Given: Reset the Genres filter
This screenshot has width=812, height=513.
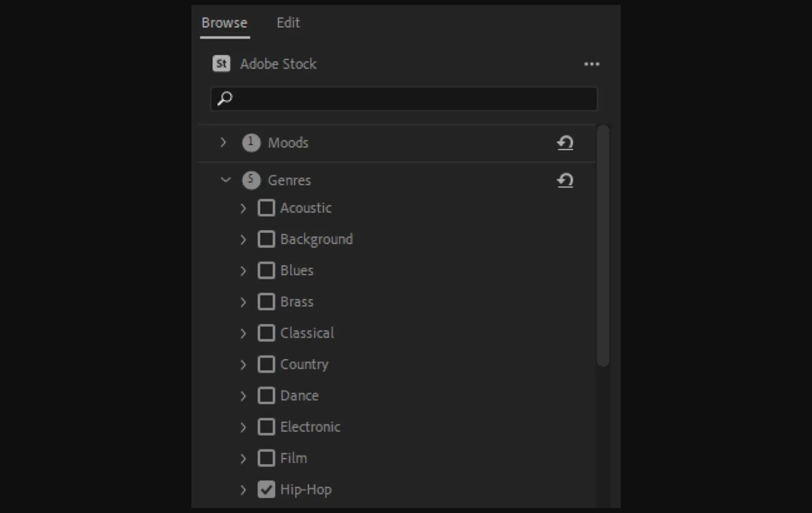Looking at the screenshot, I should click(x=565, y=180).
